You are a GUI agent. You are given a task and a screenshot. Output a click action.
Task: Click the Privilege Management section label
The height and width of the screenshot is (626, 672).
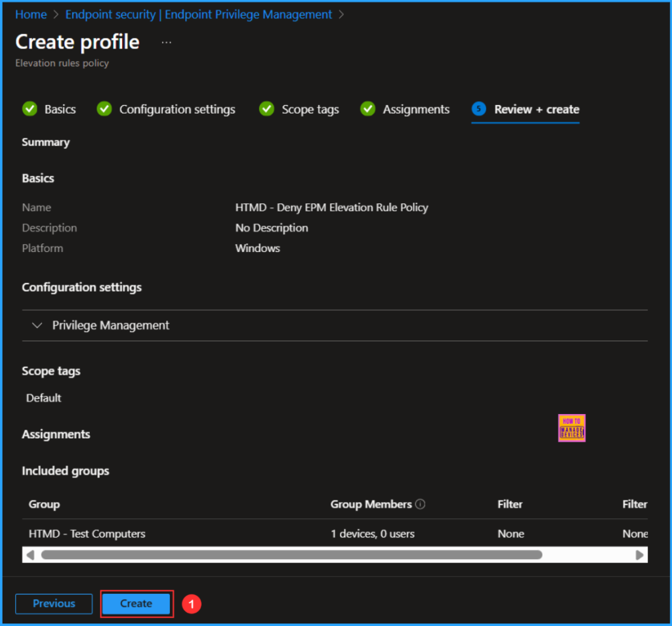[110, 325]
